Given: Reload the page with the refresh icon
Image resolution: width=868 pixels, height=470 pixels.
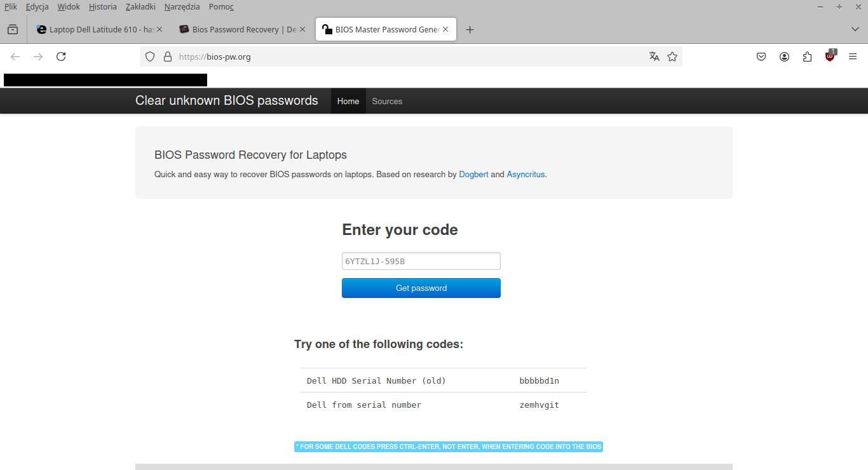Looking at the screenshot, I should click(61, 57).
